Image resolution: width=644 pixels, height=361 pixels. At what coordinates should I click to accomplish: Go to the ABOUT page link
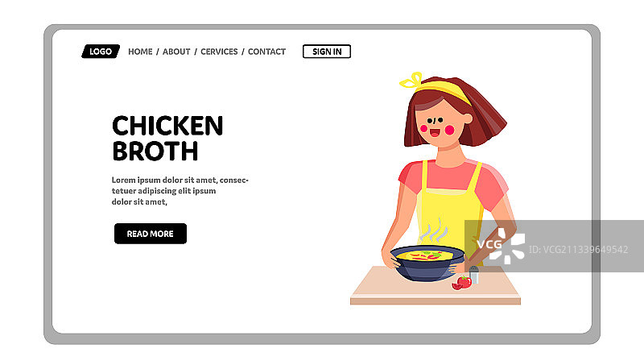176,52
